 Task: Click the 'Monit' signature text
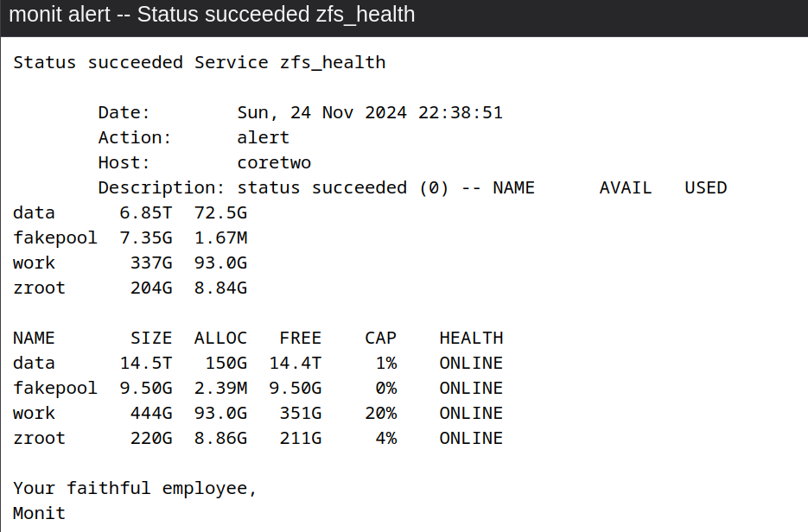39,513
